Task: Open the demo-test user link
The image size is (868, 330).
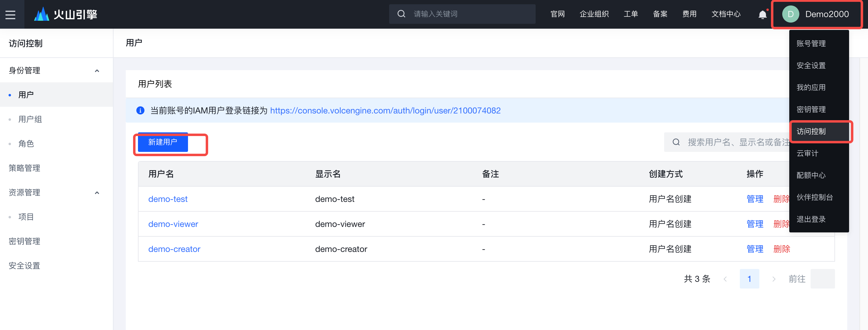Action: point(168,199)
